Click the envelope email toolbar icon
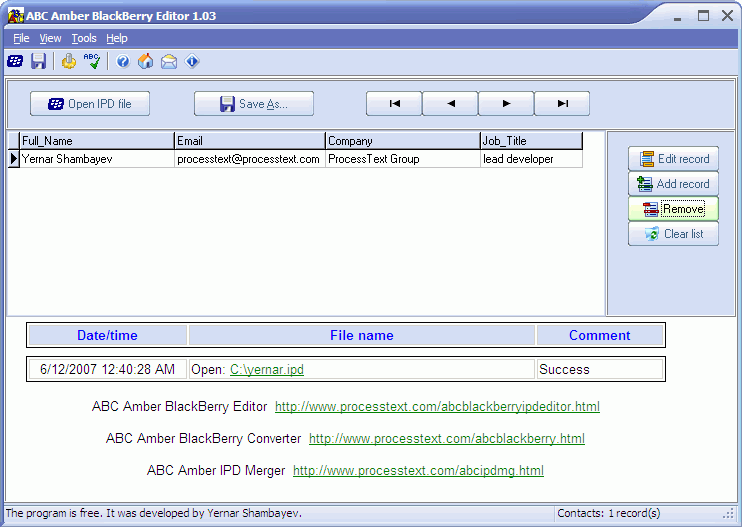 tap(169, 61)
